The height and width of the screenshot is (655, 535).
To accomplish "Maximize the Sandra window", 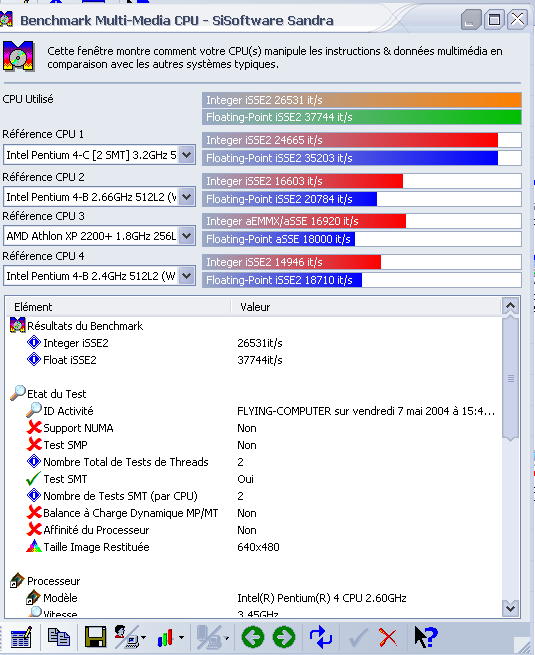I will 494,20.
